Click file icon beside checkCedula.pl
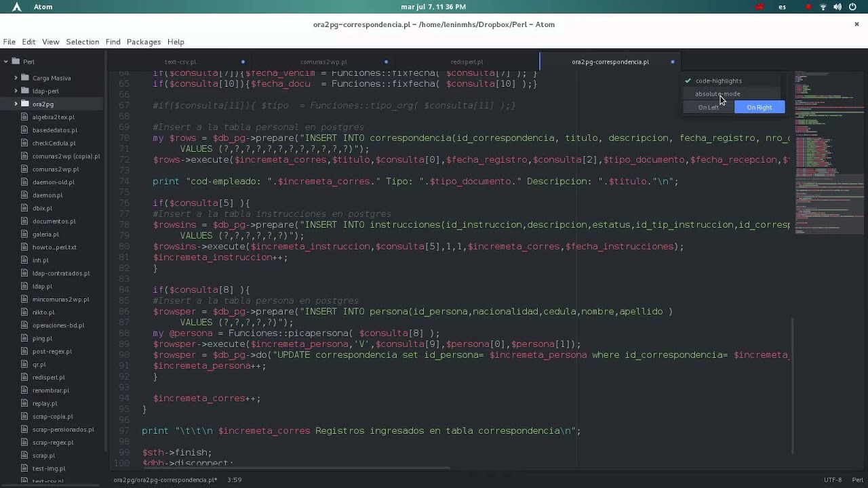Viewport: 868px width, 488px height. point(25,143)
